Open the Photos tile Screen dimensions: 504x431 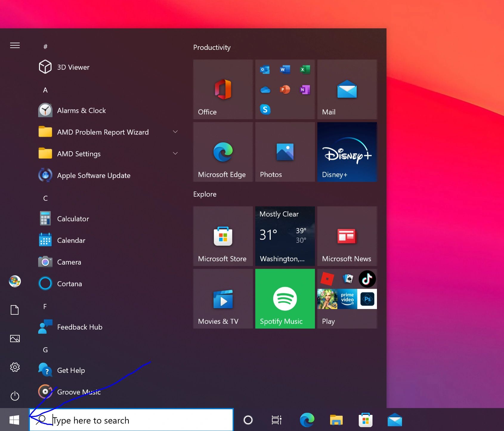coord(285,152)
